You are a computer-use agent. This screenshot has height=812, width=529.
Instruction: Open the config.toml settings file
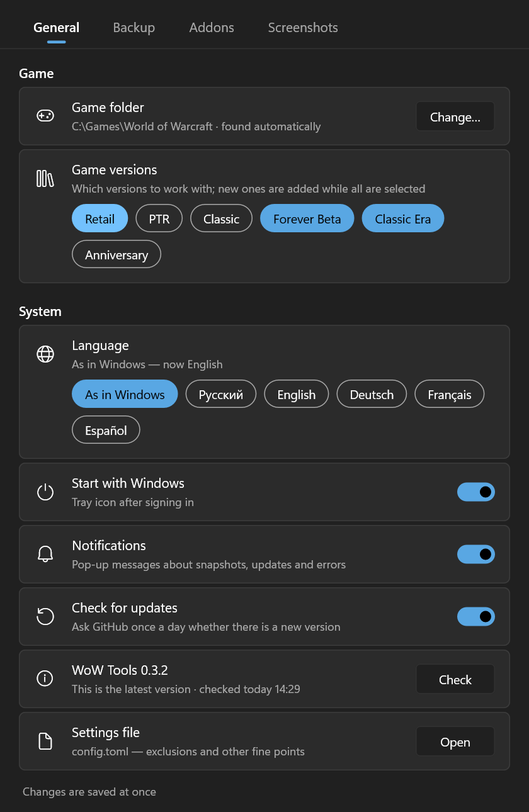tap(455, 742)
